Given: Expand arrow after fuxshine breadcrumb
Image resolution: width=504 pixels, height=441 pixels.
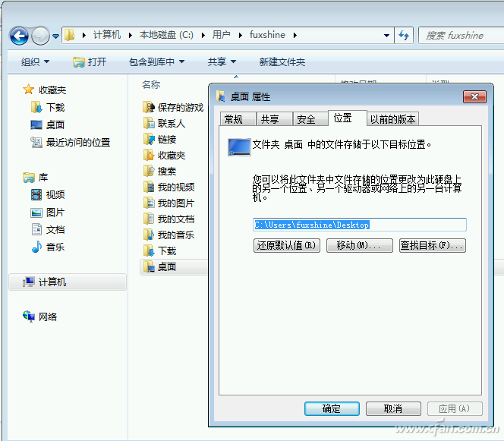Looking at the screenshot, I should pyautogui.click(x=295, y=35).
